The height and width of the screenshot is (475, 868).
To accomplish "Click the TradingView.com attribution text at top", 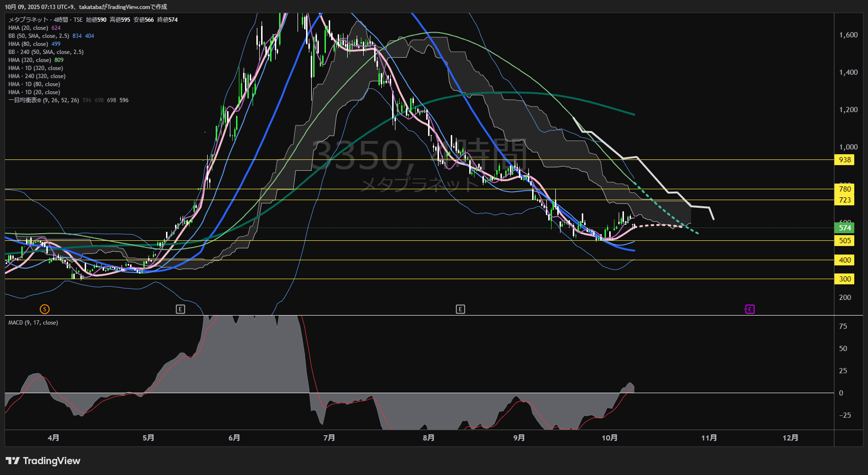I will tap(128, 7).
